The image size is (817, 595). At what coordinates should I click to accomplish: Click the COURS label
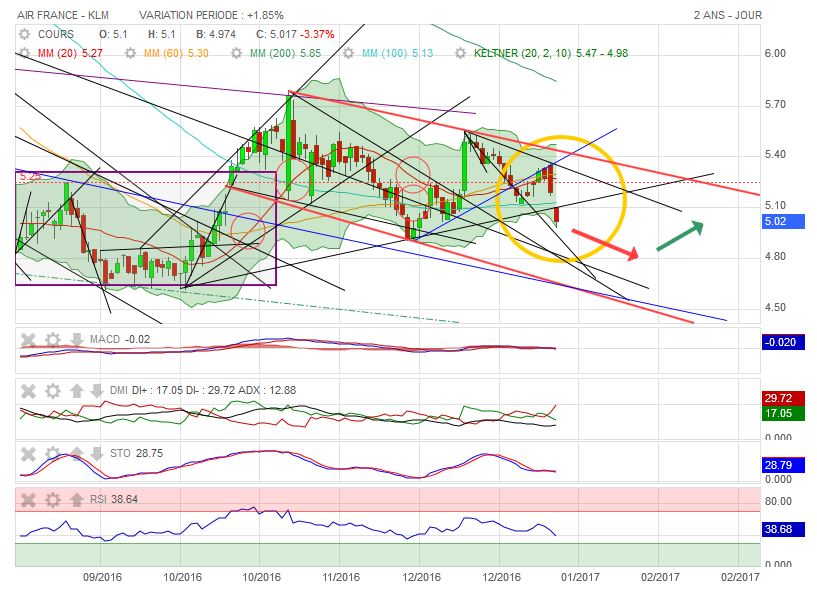pyautogui.click(x=56, y=34)
